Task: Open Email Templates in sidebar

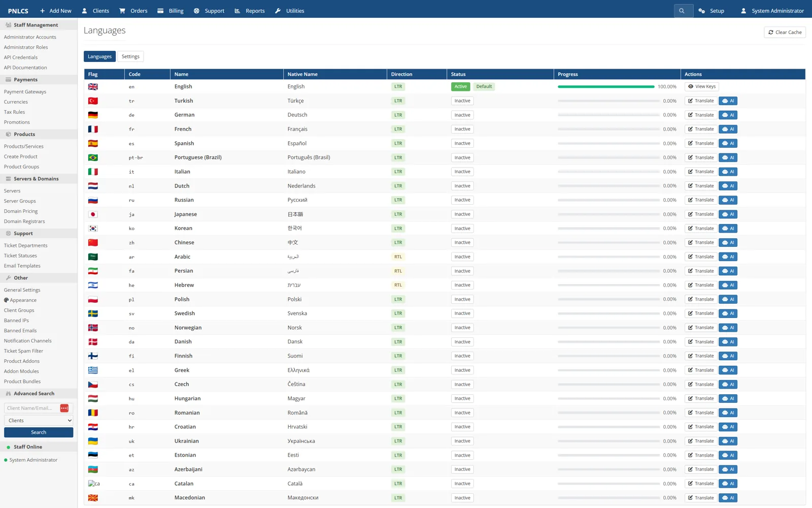Action: [22, 266]
